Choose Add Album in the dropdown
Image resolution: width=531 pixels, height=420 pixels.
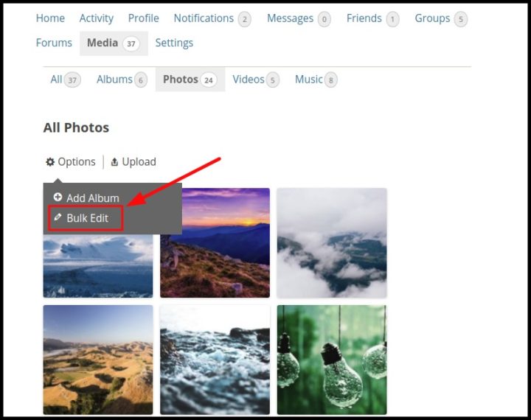pyautogui.click(x=92, y=198)
